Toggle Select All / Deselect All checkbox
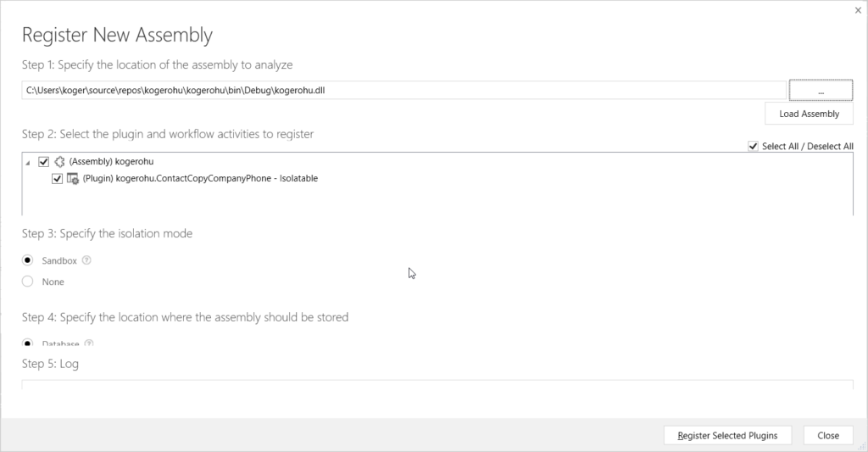868x452 pixels. [x=753, y=146]
